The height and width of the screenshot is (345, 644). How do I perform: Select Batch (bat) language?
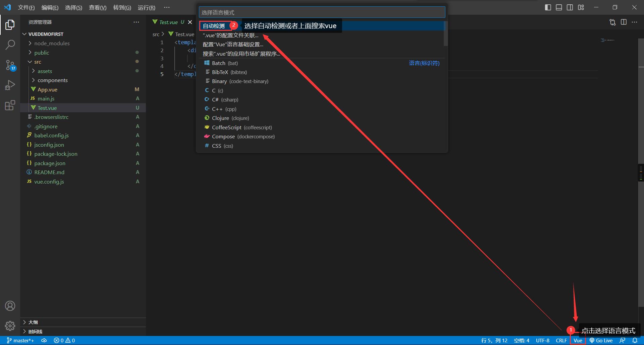pos(322,63)
